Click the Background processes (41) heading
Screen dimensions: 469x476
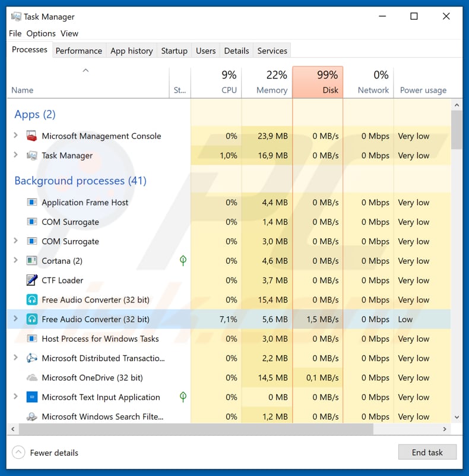[x=80, y=181]
